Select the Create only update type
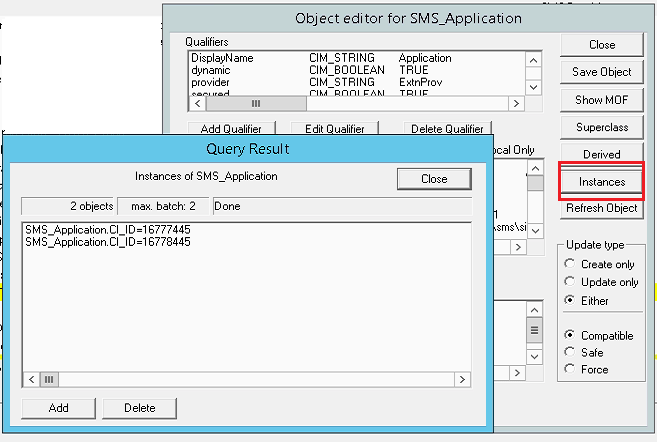 click(x=571, y=264)
